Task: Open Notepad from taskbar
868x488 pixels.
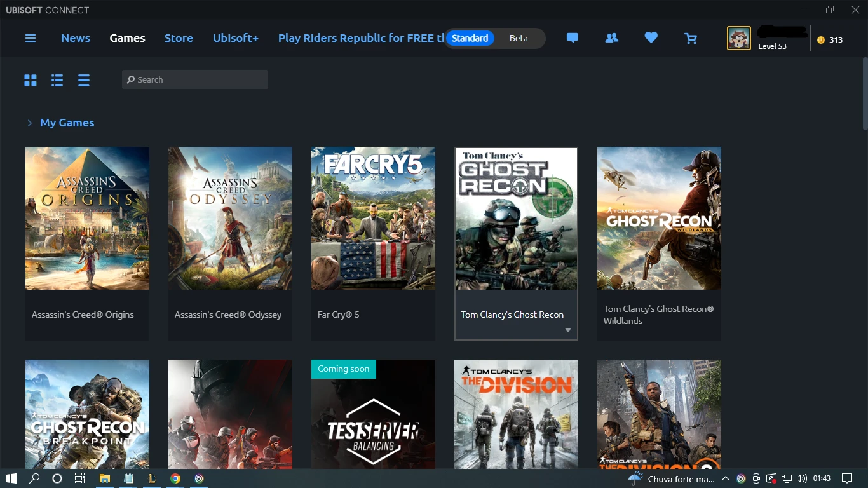Action: pyautogui.click(x=129, y=478)
